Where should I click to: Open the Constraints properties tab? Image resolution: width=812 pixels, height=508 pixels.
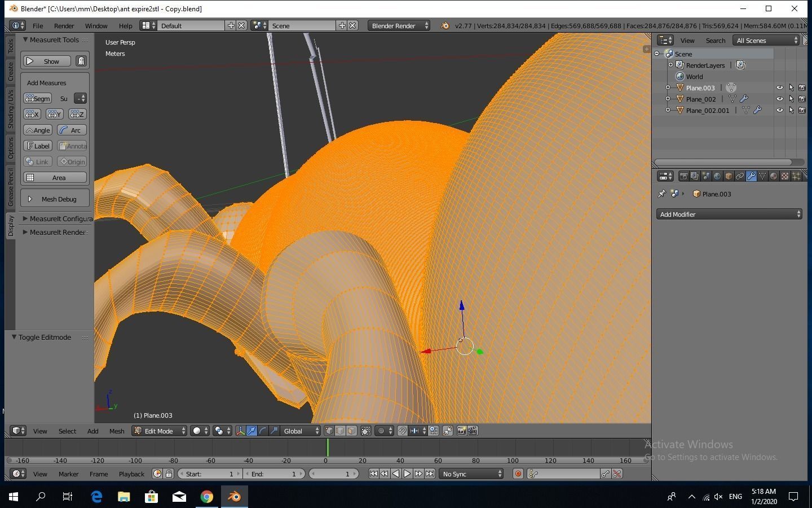pos(740,177)
